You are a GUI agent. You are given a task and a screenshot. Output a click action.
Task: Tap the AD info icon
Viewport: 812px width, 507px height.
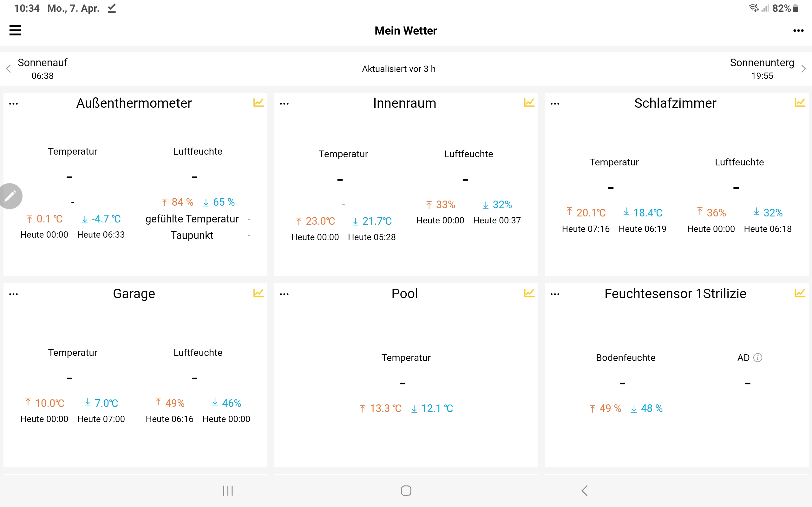click(x=758, y=358)
